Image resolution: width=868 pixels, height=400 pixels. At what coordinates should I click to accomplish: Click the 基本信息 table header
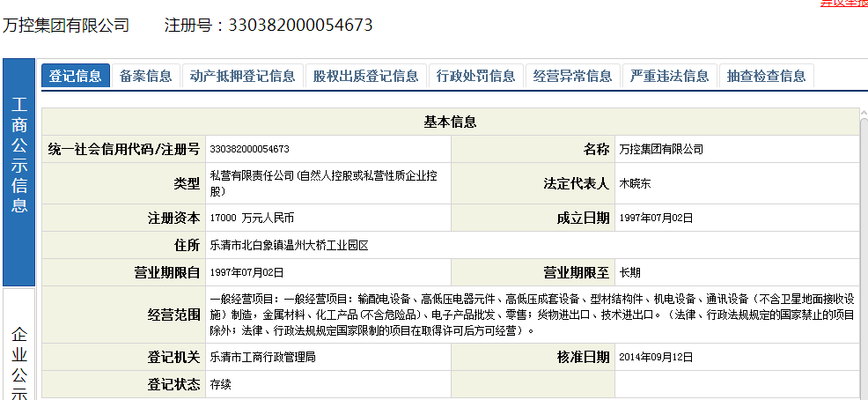click(450, 122)
